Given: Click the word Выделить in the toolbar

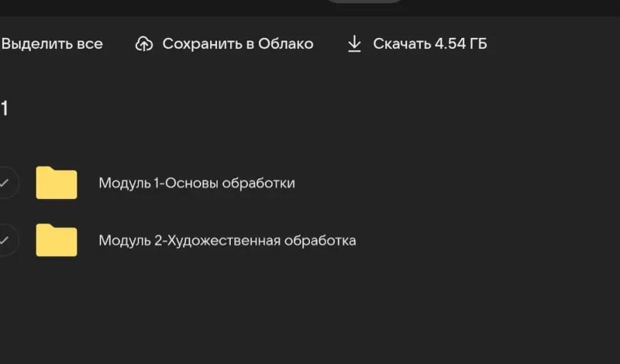Looking at the screenshot, I should click(x=37, y=44).
